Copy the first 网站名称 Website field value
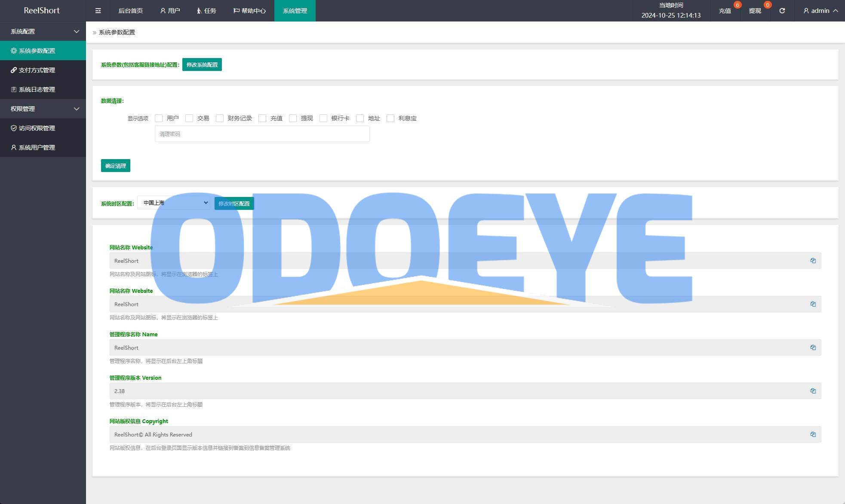Screen dimensions: 845x504 pos(813,261)
